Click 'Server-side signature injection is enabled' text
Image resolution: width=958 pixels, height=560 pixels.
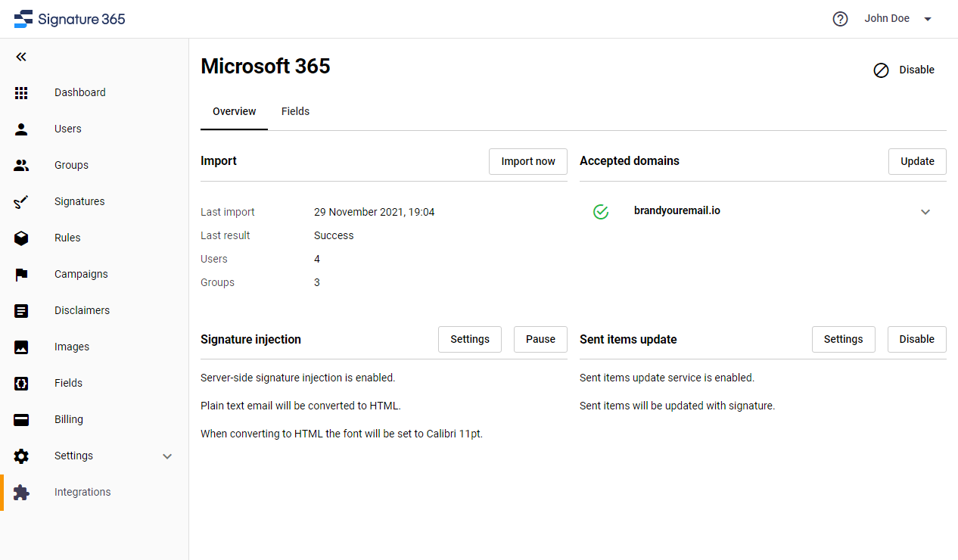298,377
